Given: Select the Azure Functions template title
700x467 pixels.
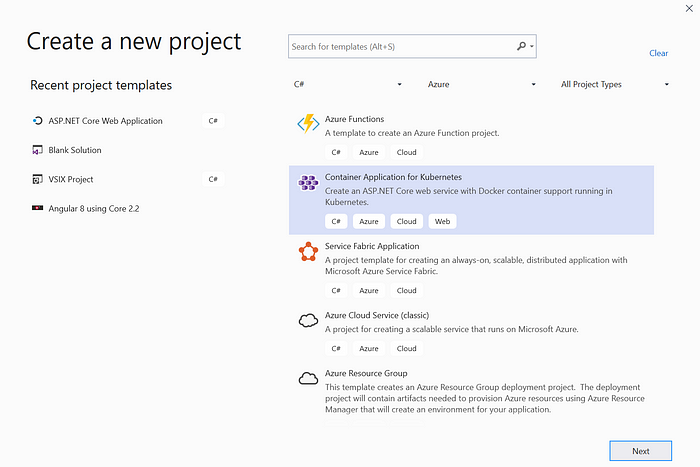Looking at the screenshot, I should tap(354, 119).
